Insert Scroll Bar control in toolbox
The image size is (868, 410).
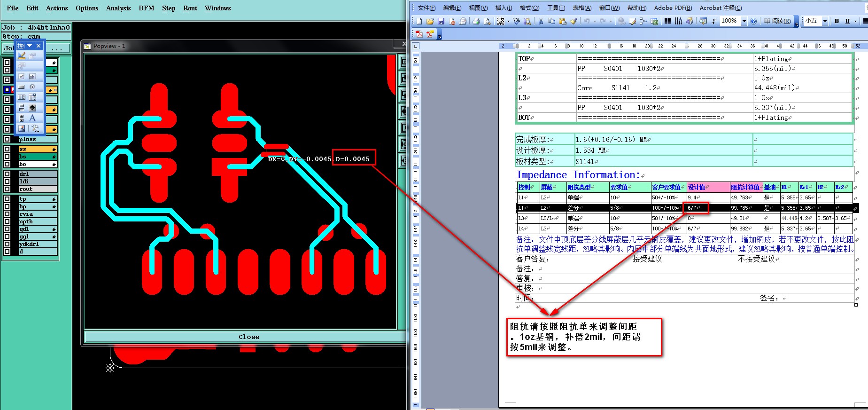pos(22,118)
